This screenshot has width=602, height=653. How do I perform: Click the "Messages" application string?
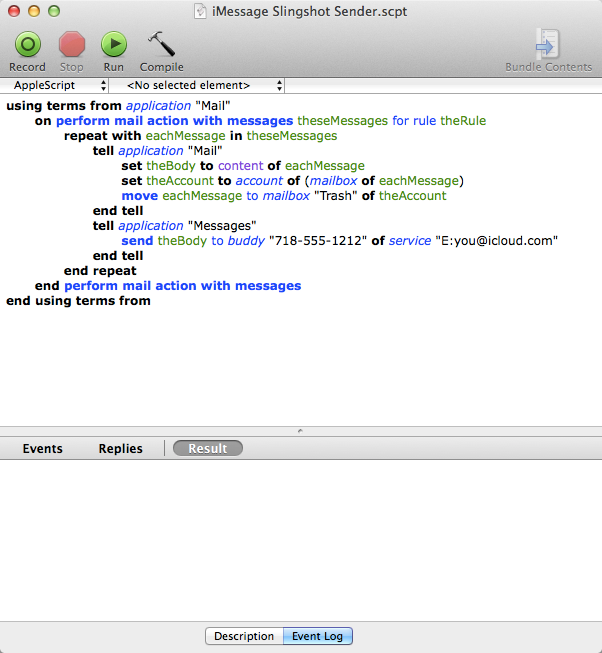222,226
